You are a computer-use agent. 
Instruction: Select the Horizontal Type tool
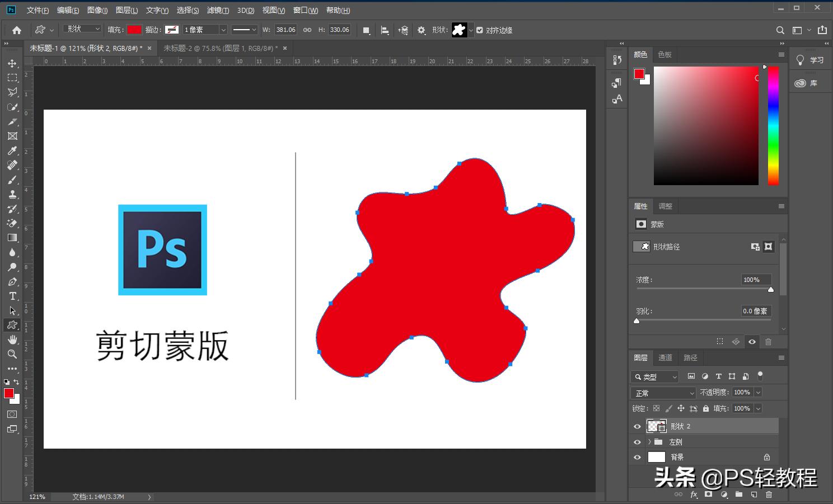pos(13,296)
